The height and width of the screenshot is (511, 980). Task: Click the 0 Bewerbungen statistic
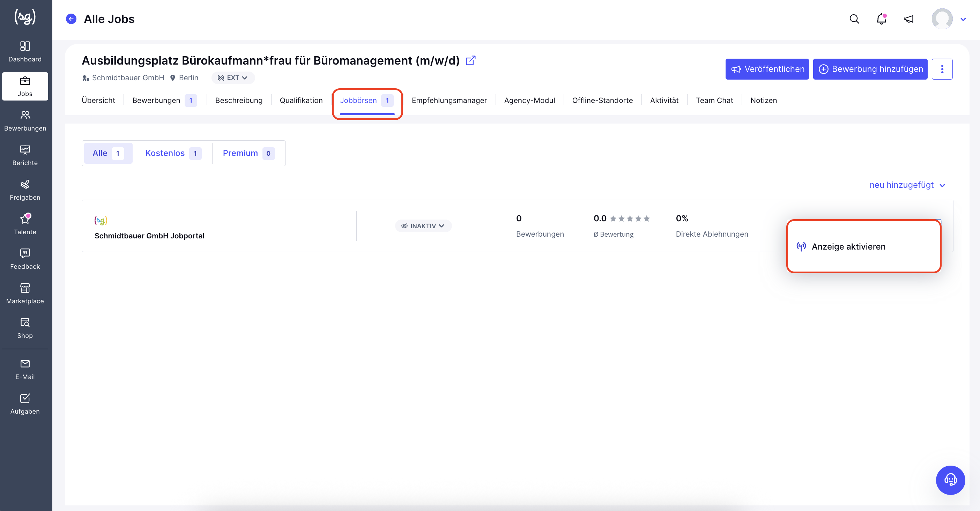540,226
